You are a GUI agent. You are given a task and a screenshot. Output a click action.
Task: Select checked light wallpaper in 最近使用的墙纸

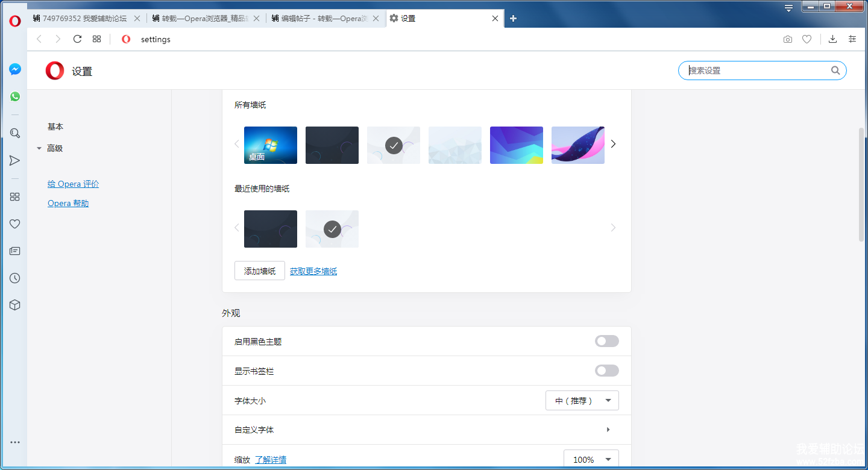pyautogui.click(x=332, y=229)
